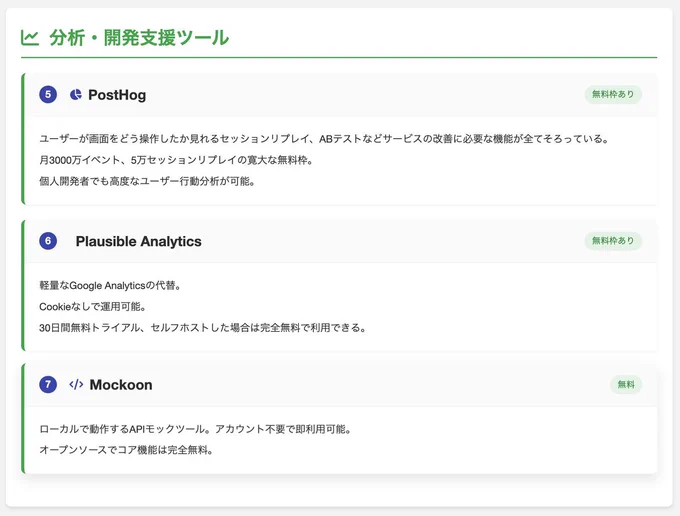Screen dimensions: 680x516
Task: Click the PostHog pie chart icon
Action: coord(76,95)
